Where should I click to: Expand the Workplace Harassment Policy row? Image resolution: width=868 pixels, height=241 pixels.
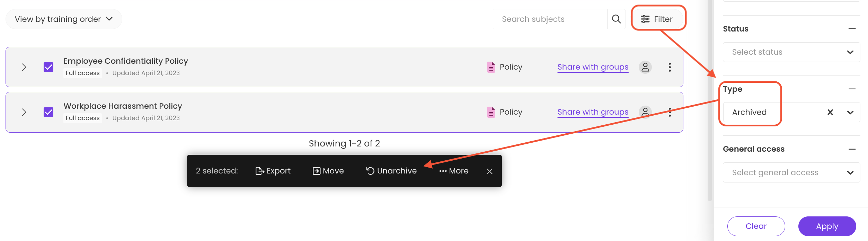[x=24, y=112]
